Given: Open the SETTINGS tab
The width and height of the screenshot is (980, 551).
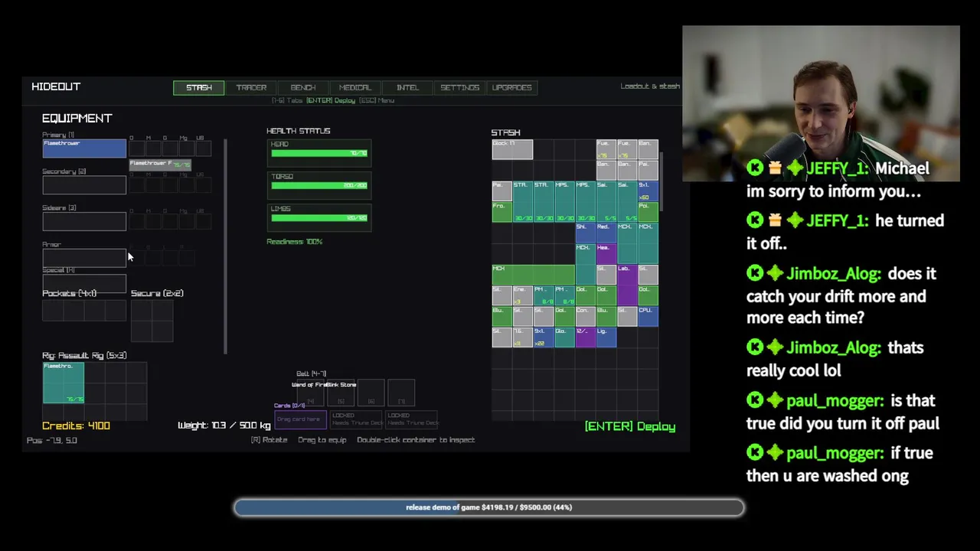Looking at the screenshot, I should [x=459, y=87].
